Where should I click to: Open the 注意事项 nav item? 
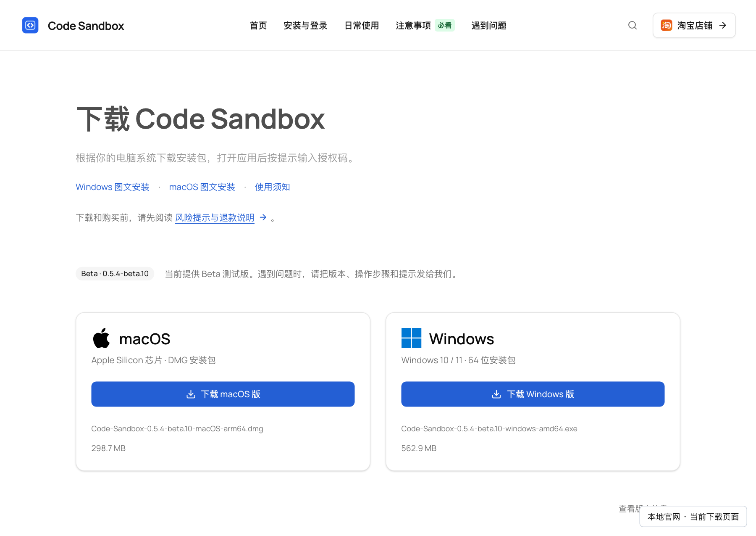[x=413, y=26]
